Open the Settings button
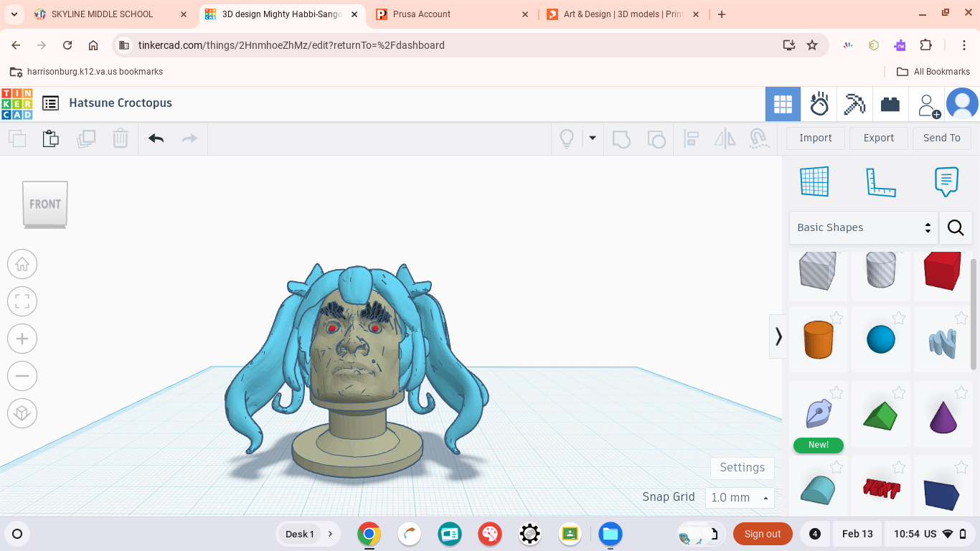 (x=743, y=468)
